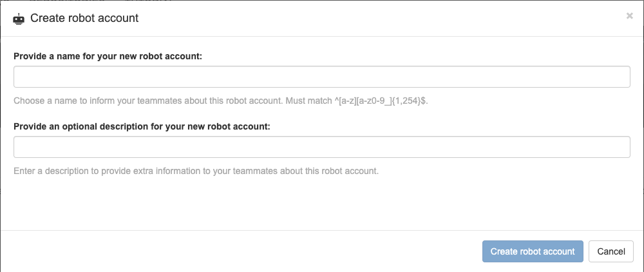
Task: Click the 'Choose a name to inform' hint
Action: [220, 101]
